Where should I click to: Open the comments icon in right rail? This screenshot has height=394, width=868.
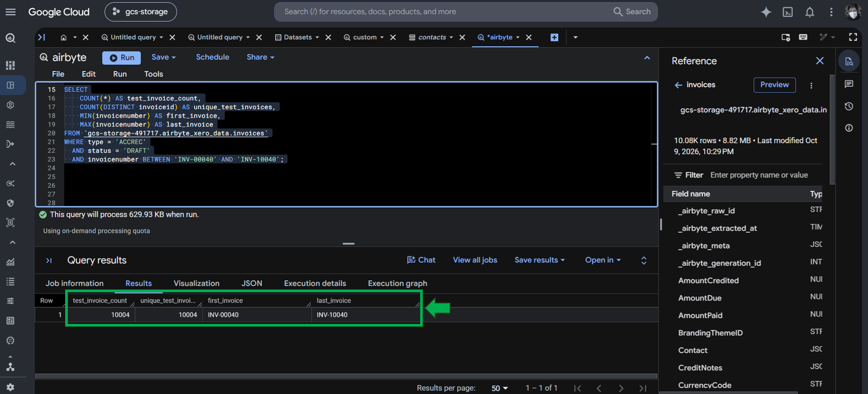click(x=849, y=84)
